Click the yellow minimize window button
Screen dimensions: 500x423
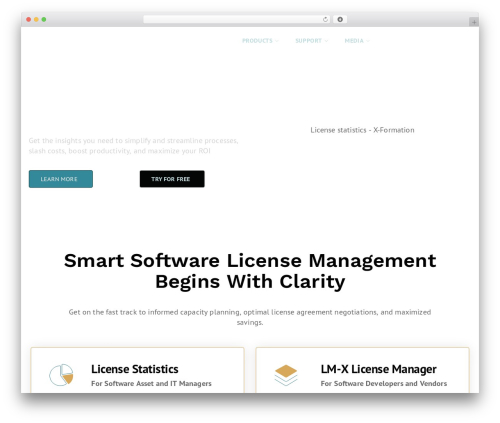click(x=36, y=19)
